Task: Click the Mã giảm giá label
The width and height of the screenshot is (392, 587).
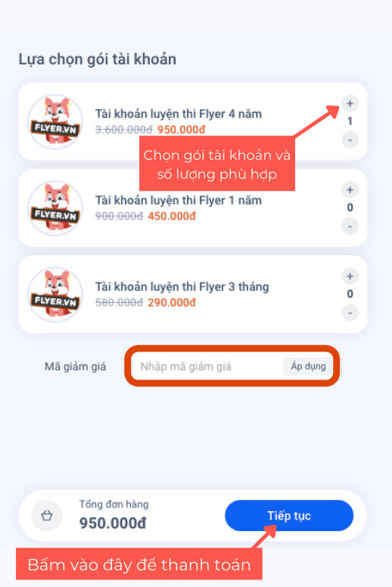Action: (75, 366)
